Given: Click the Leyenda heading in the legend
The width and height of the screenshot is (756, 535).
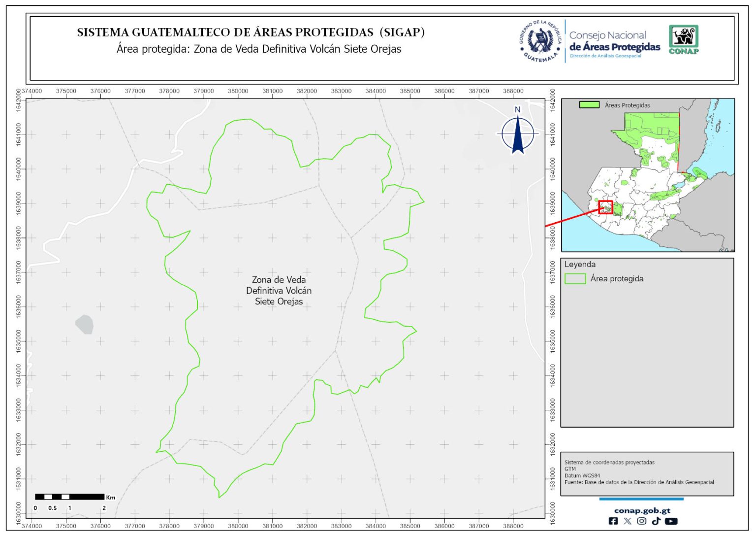Looking at the screenshot, I should click(x=580, y=265).
